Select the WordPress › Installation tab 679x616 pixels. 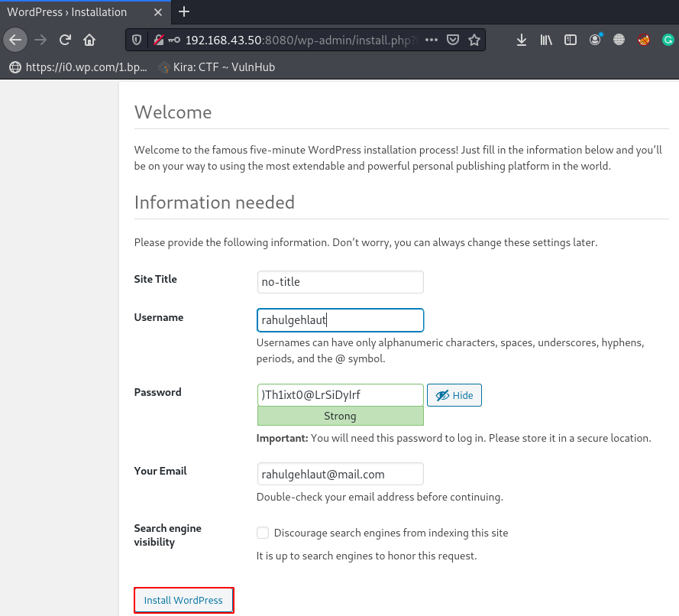[x=86, y=12]
